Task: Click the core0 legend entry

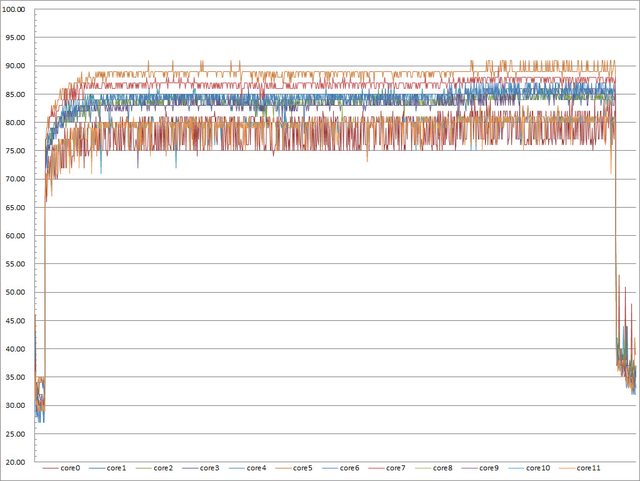Action: [x=70, y=468]
